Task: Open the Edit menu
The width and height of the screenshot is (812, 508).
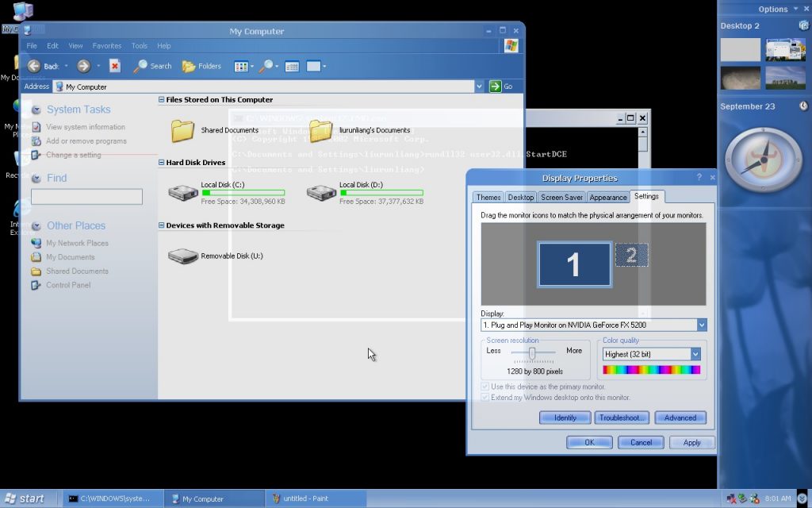Action: coord(52,45)
